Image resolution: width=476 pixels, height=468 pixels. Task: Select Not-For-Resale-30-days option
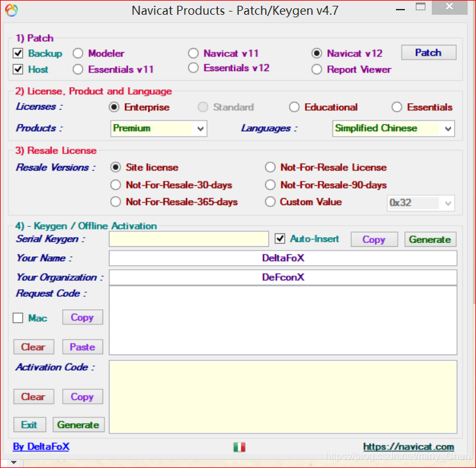(x=116, y=185)
